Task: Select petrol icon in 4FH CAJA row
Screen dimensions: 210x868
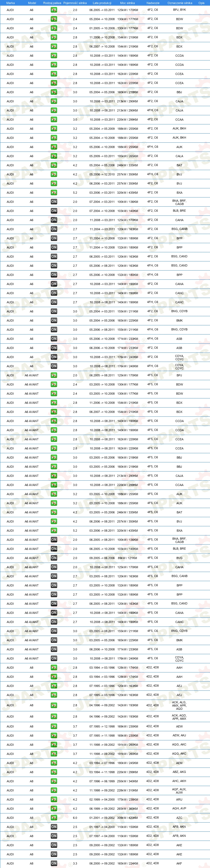Action: coord(54,110)
